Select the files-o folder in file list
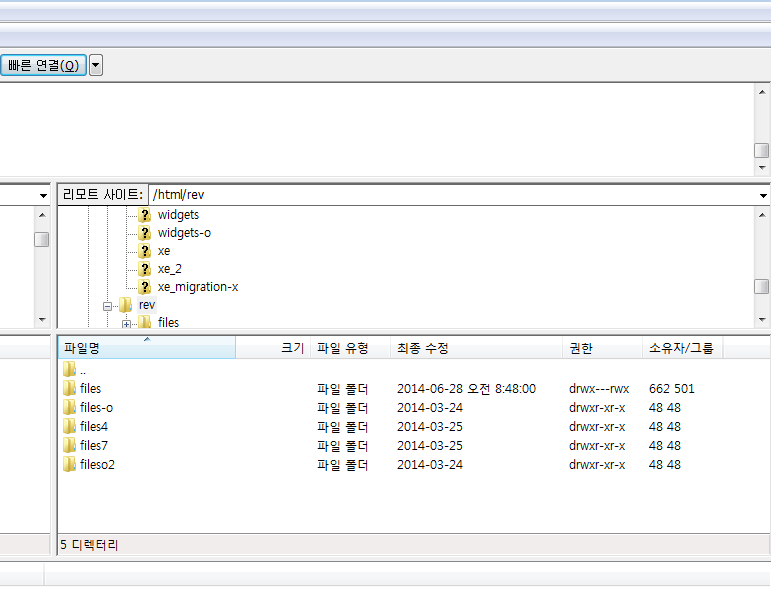The width and height of the screenshot is (771, 613). 96,408
